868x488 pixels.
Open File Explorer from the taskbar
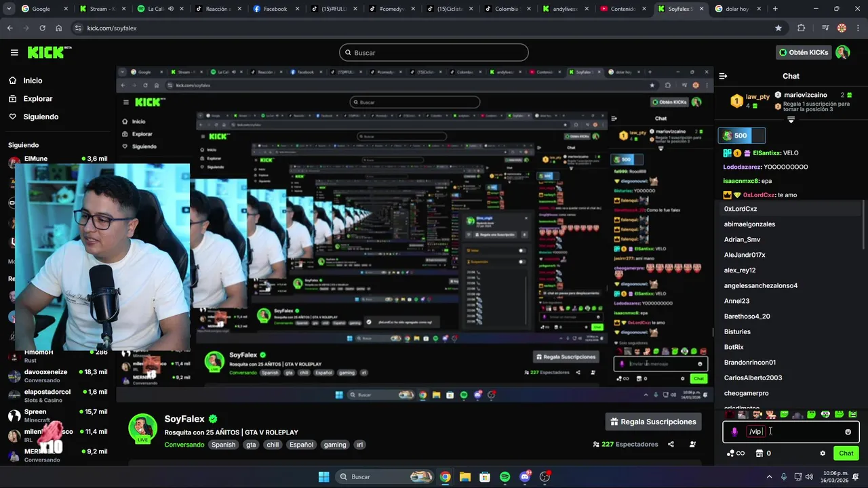[465, 477]
